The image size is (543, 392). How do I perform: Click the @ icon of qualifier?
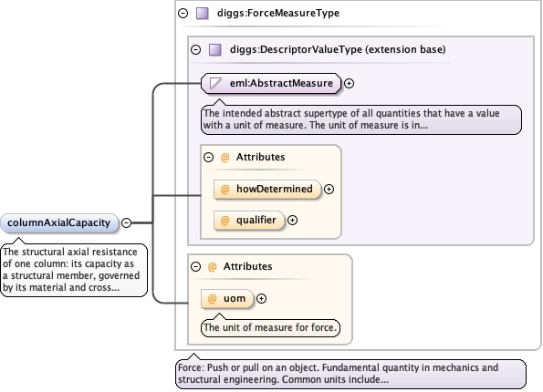[x=225, y=221]
